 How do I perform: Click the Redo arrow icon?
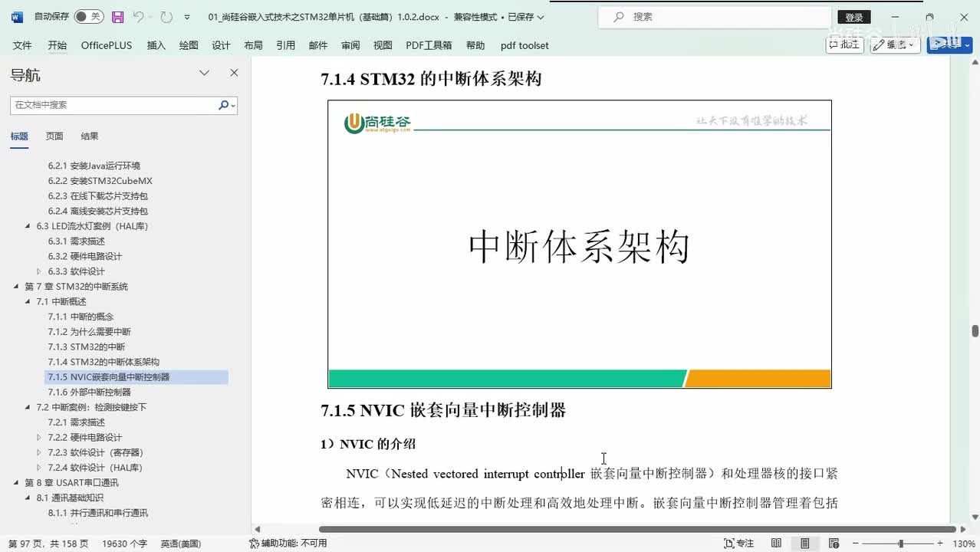[166, 16]
